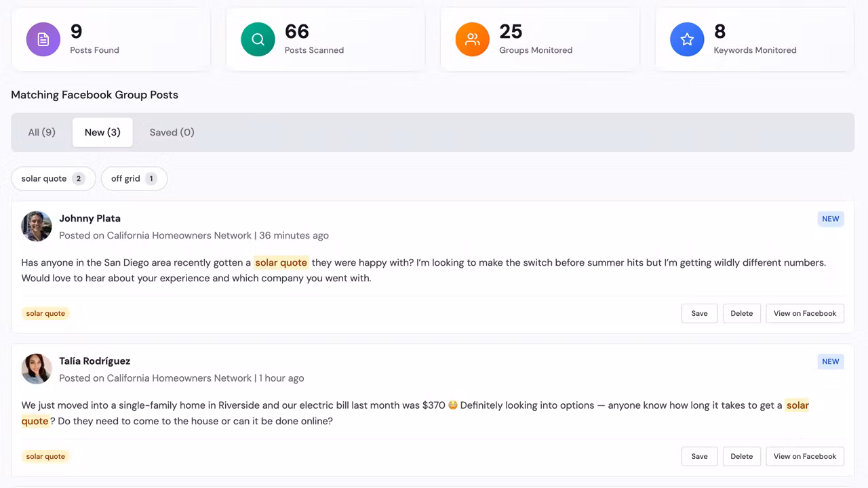The width and height of the screenshot is (868, 488).
Task: Save Talía Rodríguez's post
Action: pos(699,456)
